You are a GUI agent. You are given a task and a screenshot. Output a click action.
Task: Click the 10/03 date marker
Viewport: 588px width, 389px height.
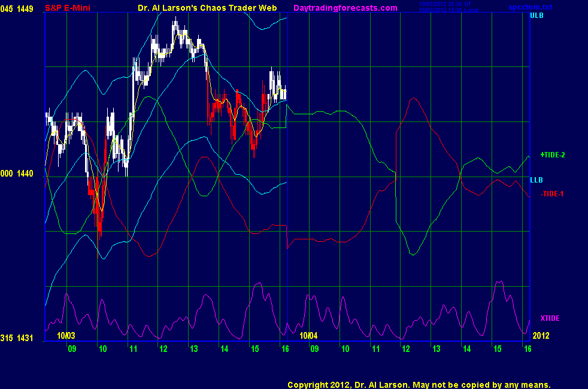click(x=66, y=336)
